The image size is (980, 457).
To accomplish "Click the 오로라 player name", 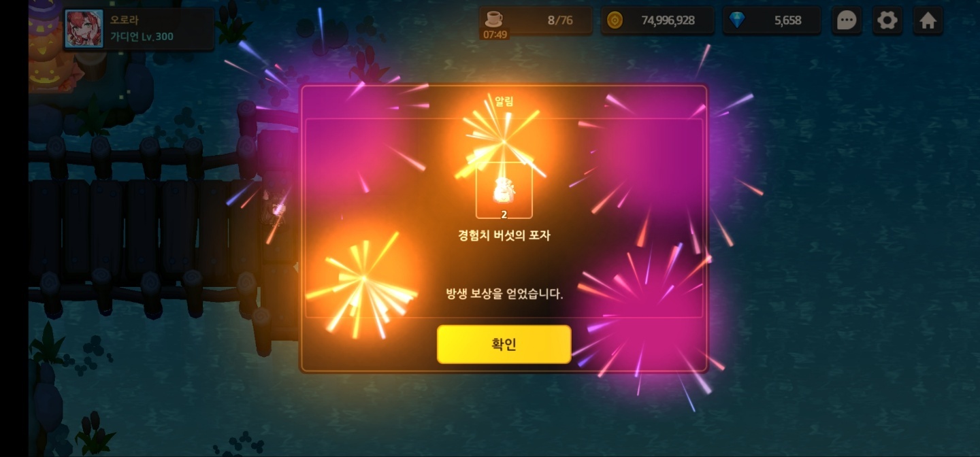I will coord(125,20).
